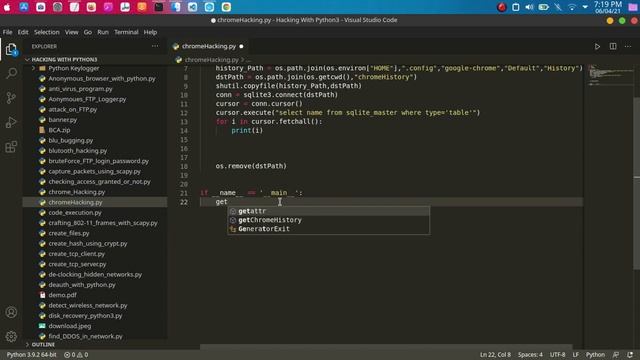640x360 pixels.
Task: Run Python file with the play icon
Action: pyautogui.click(x=597, y=47)
